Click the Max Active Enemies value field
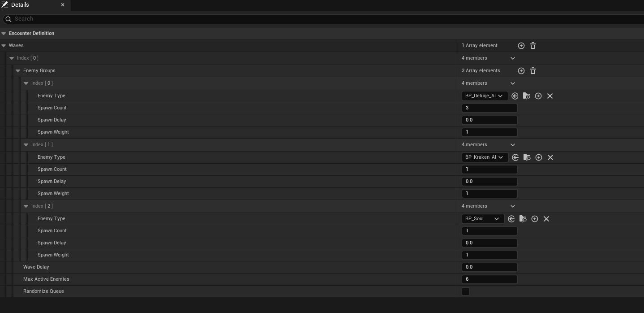This screenshot has height=313, width=644. tap(489, 279)
